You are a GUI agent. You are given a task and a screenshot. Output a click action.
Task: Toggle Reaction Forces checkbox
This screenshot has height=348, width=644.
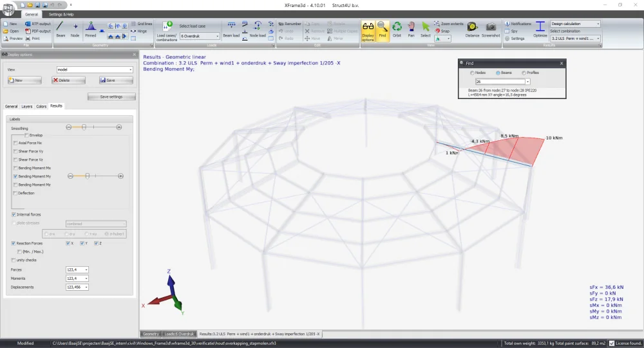click(14, 243)
